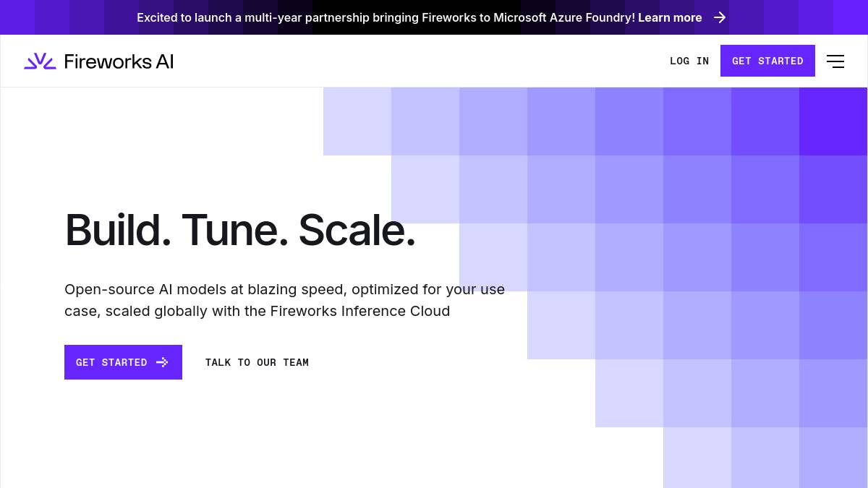Image resolution: width=868 pixels, height=488 pixels.
Task: Open the LOG IN page
Action: point(689,61)
